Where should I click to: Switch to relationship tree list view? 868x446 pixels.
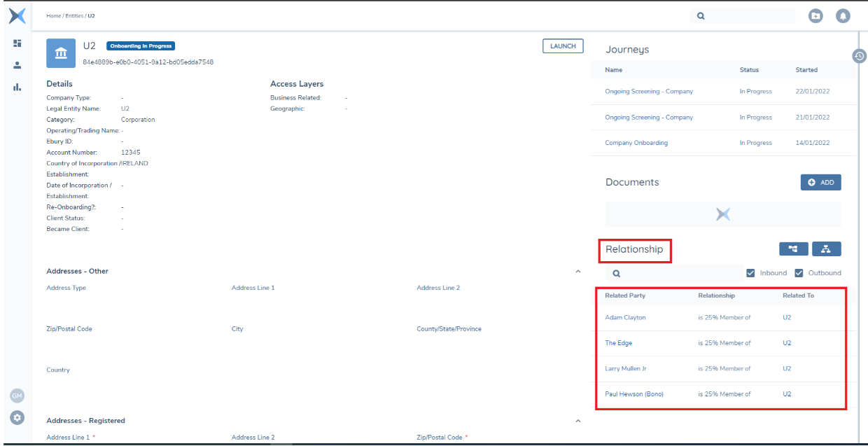pyautogui.click(x=793, y=249)
